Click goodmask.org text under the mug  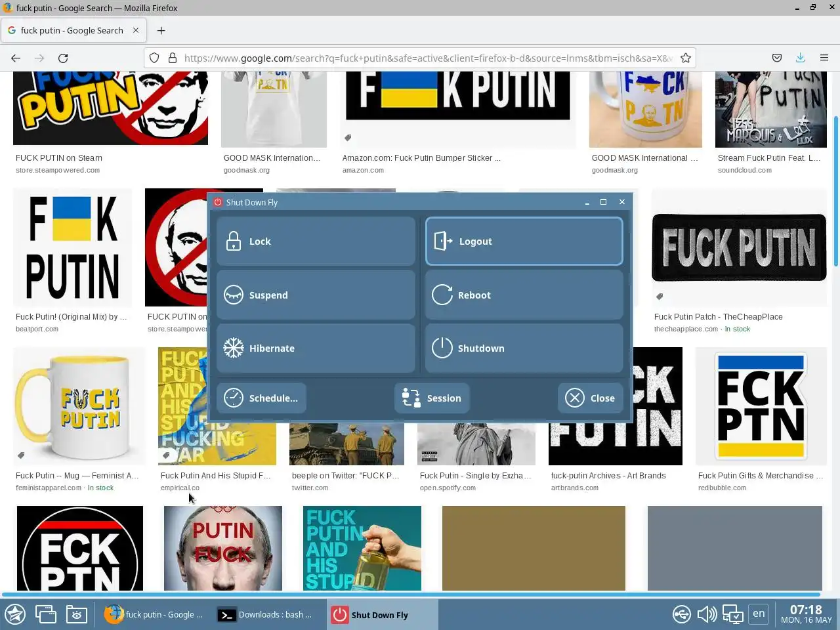[615, 171]
